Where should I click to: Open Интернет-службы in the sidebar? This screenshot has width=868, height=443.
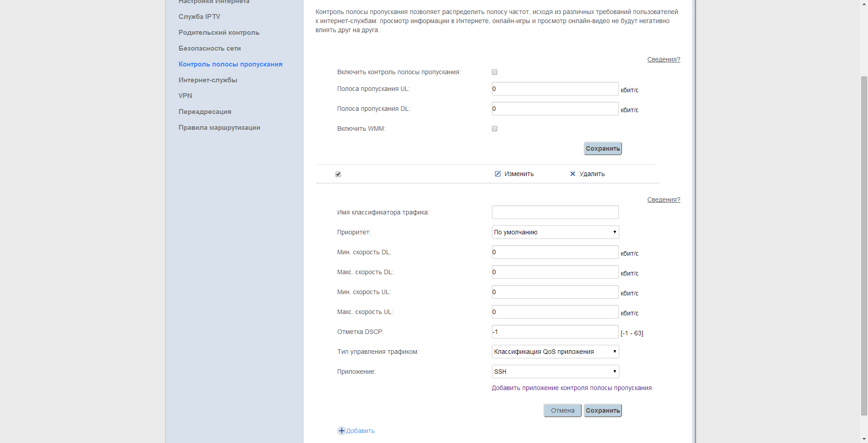click(208, 80)
